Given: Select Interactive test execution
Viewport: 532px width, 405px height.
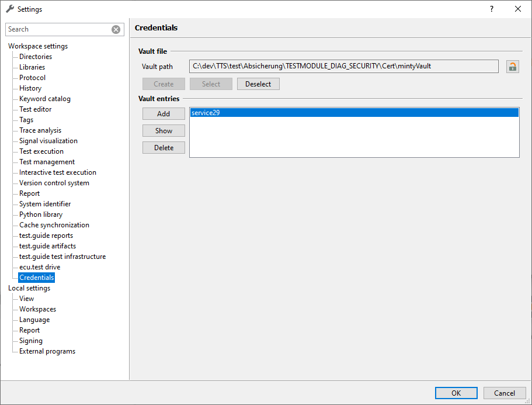Looking at the screenshot, I should (x=58, y=172).
